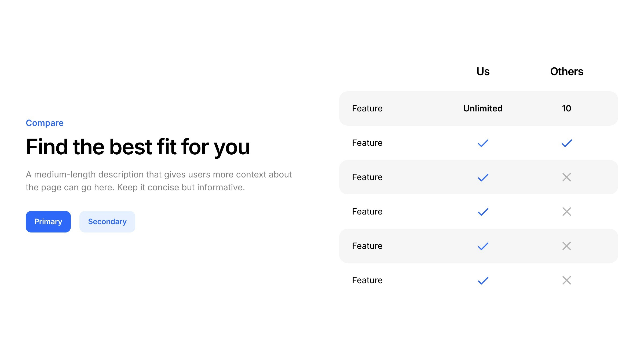Click the Feature label in the Unlimited row
This screenshot has height=349, width=644.
pyautogui.click(x=367, y=108)
